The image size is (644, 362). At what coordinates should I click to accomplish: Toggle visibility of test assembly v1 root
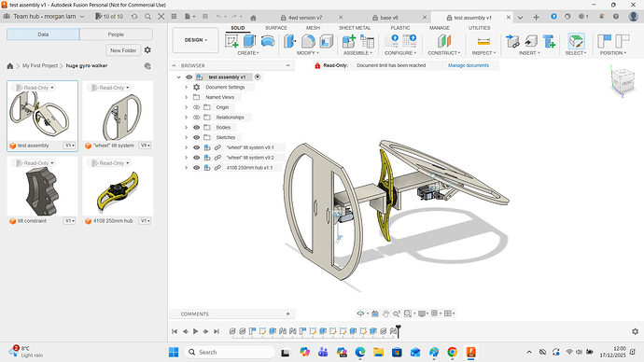[x=189, y=77]
